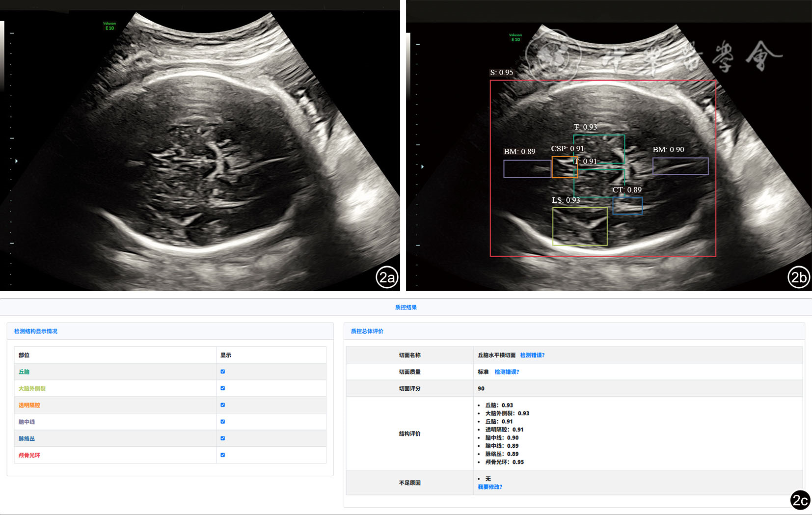Click the 质控总体评价 panel header
Screen dimensions: 812x515
coord(367,331)
